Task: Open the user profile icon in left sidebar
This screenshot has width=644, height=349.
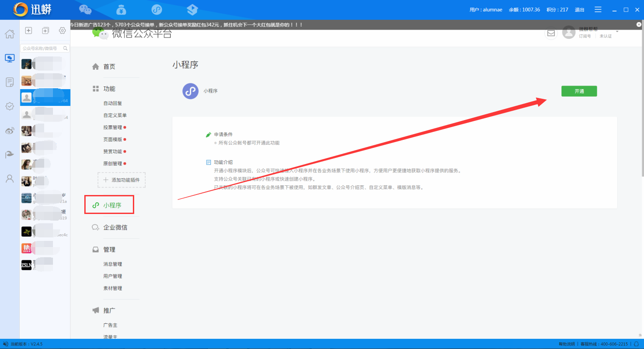Action: click(9, 179)
